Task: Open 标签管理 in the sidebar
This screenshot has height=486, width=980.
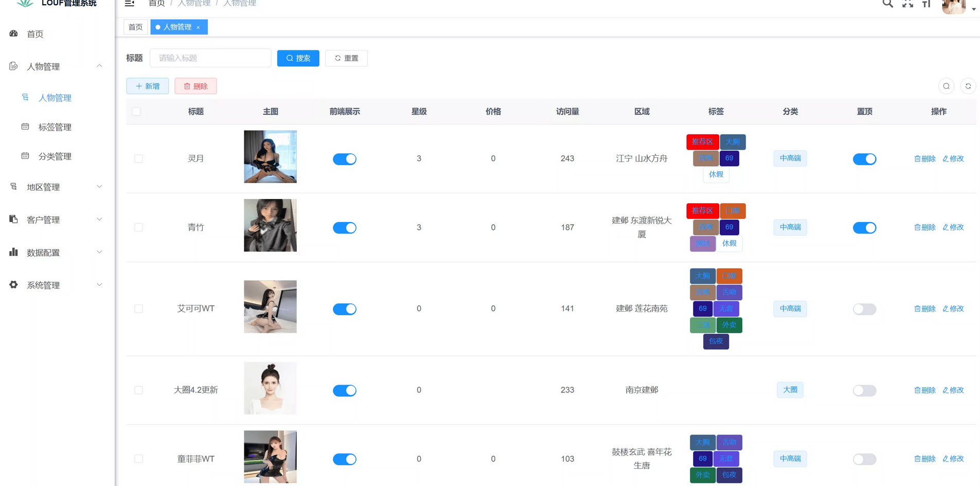Action: [x=55, y=127]
